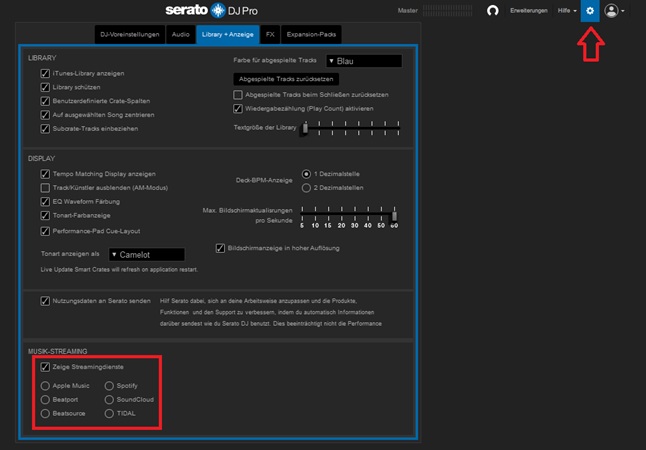646x450 pixels.
Task: Open the user account profile icon
Action: click(x=611, y=11)
